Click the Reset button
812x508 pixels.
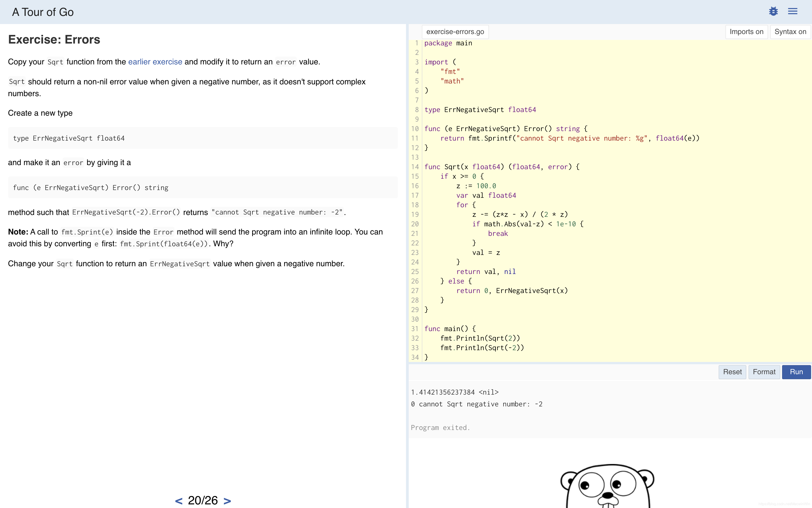tap(732, 372)
